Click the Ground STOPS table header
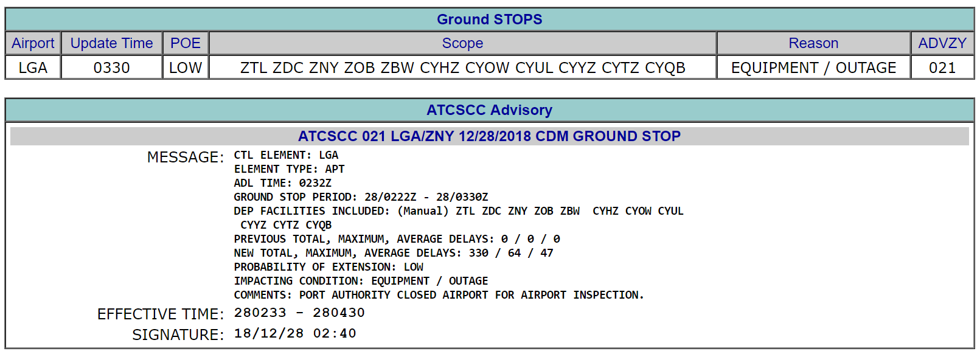Image resolution: width=980 pixels, height=354 pixels. pyautogui.click(x=489, y=19)
